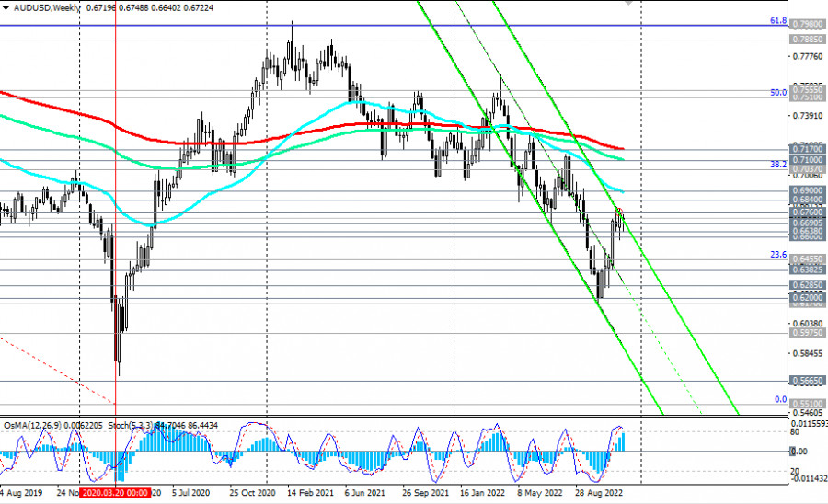
Task: Select the 0.64550 price level tag
Action: click(x=809, y=259)
